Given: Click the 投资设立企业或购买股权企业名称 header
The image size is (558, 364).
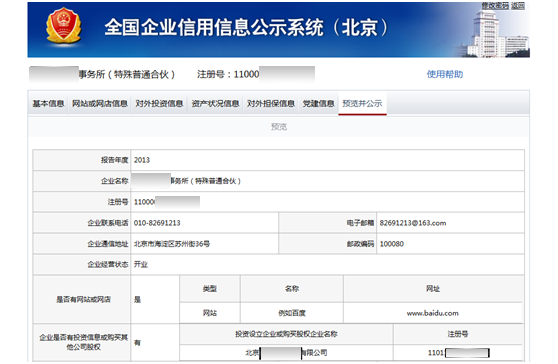Looking at the screenshot, I should (x=286, y=334).
